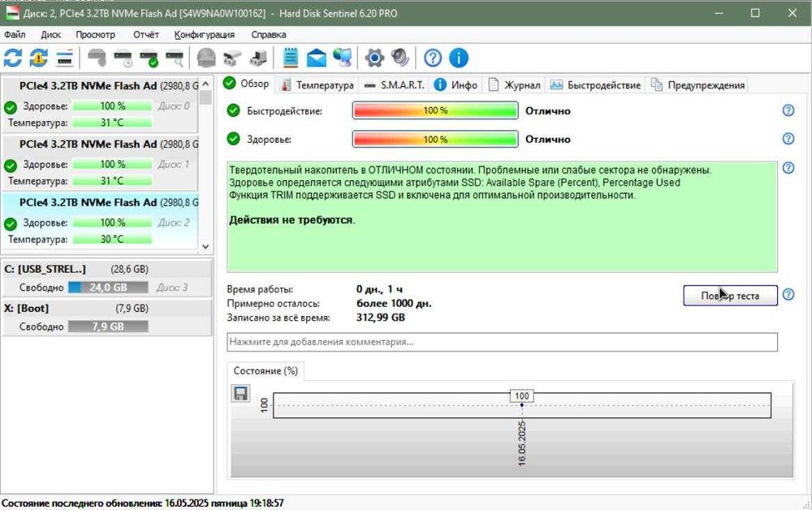Click help icon next to Быстродействие bar
This screenshot has height=510, width=812.
coord(788,110)
